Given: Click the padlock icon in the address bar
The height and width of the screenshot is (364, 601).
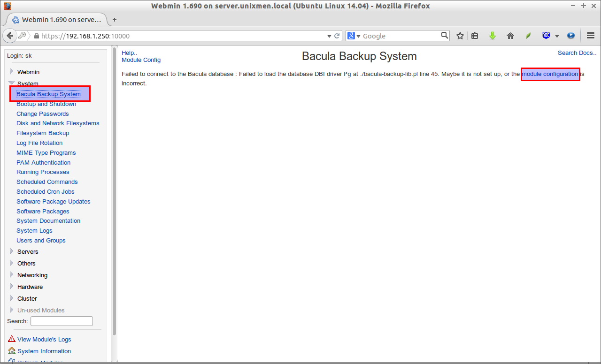Looking at the screenshot, I should [36, 36].
